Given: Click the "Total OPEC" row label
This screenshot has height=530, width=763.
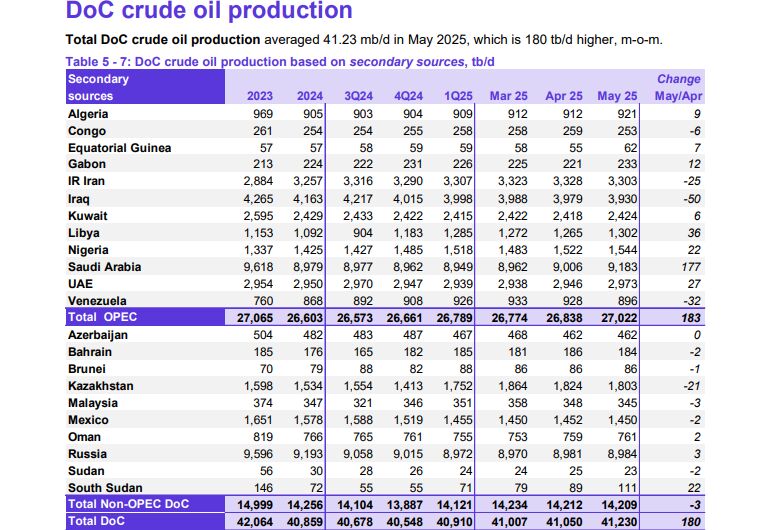Looking at the screenshot, I should [x=102, y=317].
